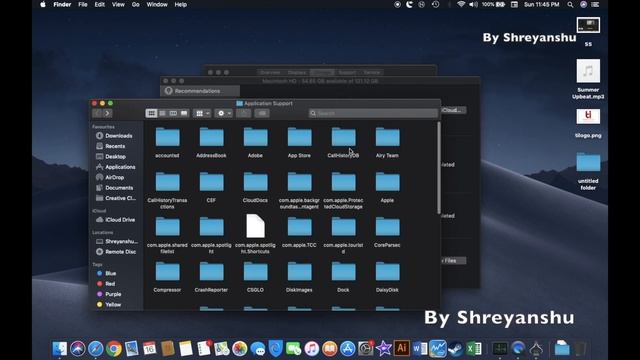
Task: Select Desktop in the Finder sidebar
Action: 111,156
